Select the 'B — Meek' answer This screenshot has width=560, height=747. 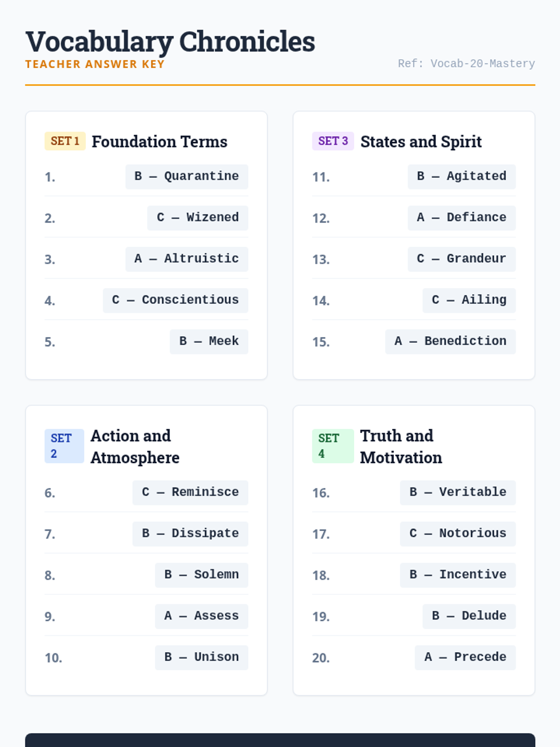click(209, 341)
